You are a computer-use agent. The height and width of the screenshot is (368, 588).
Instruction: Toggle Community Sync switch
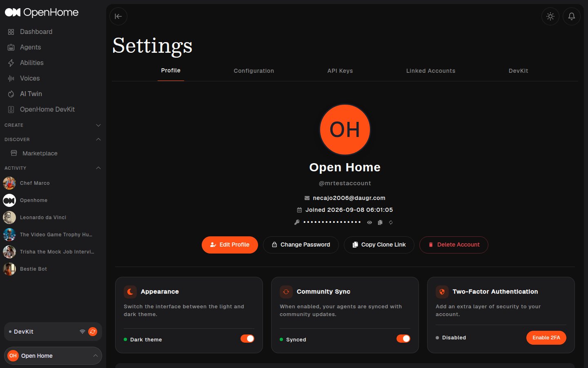click(403, 339)
